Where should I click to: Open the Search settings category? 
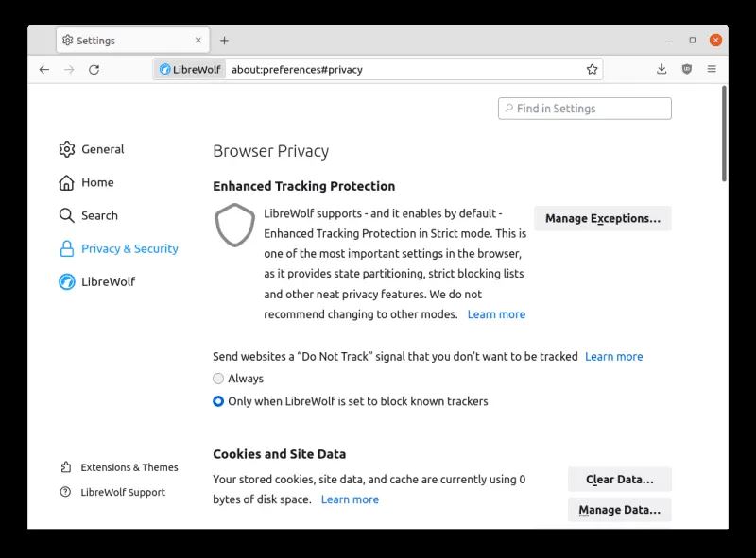(88, 215)
